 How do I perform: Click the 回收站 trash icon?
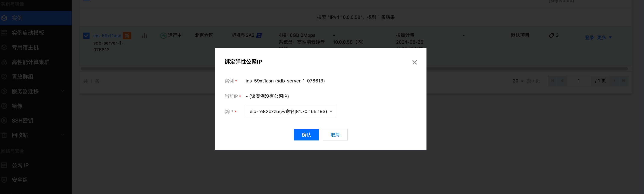[x=4, y=135]
